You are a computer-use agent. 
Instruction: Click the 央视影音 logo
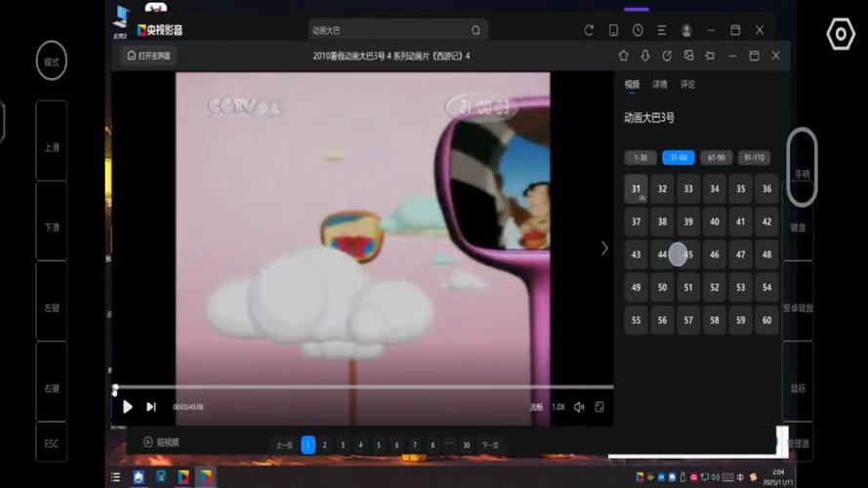160,30
